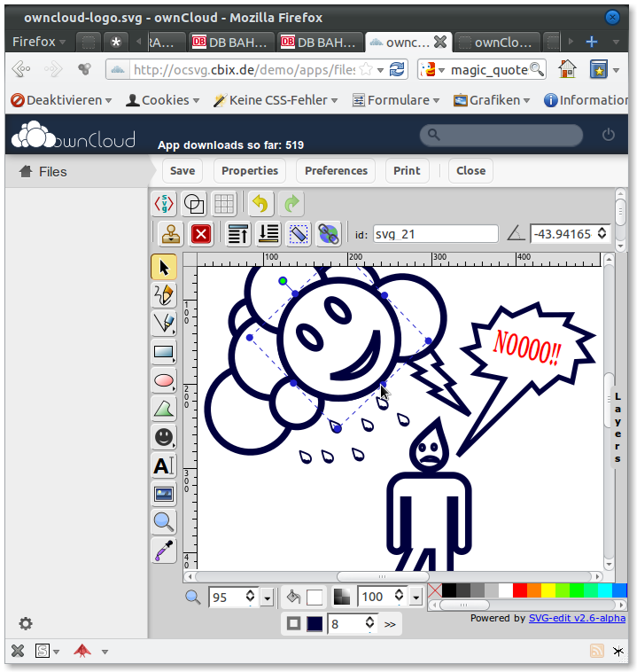This screenshot has width=637, height=672.
Task: Open the white fill color swatch
Action: 315,597
